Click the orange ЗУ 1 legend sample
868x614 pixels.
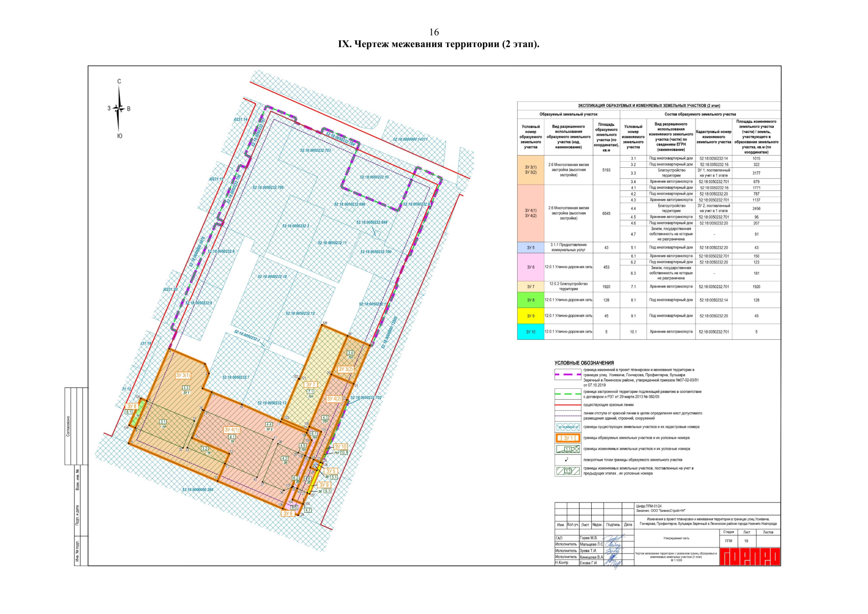pyautogui.click(x=568, y=438)
